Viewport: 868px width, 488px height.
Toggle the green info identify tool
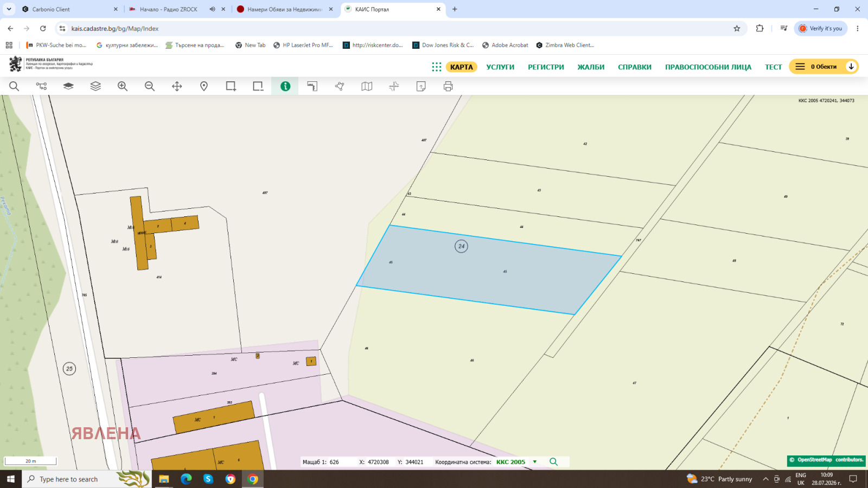coord(285,86)
